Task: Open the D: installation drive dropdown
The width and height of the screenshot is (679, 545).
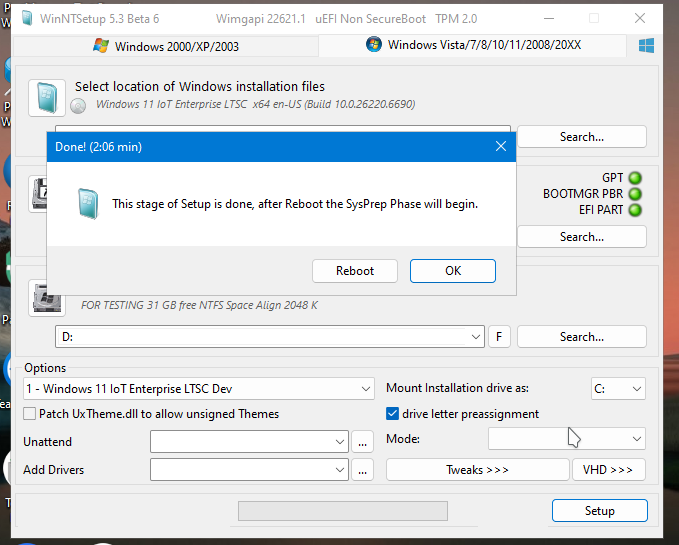Action: [475, 337]
